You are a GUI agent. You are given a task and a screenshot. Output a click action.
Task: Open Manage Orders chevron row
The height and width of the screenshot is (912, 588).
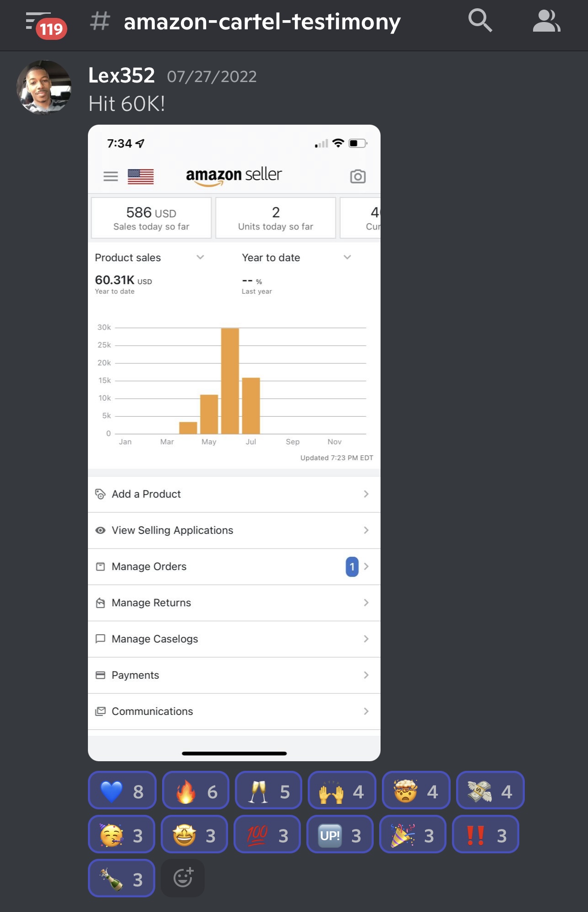click(x=234, y=566)
